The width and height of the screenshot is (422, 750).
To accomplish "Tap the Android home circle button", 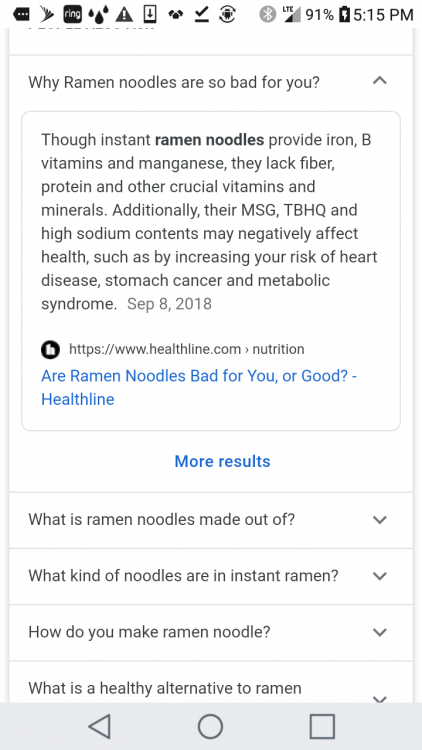I will click(211, 727).
